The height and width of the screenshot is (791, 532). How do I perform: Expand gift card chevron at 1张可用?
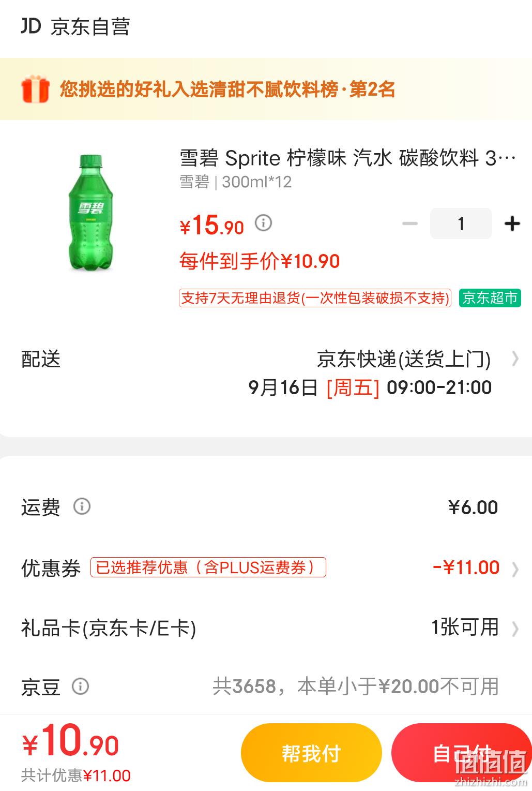coord(515,629)
